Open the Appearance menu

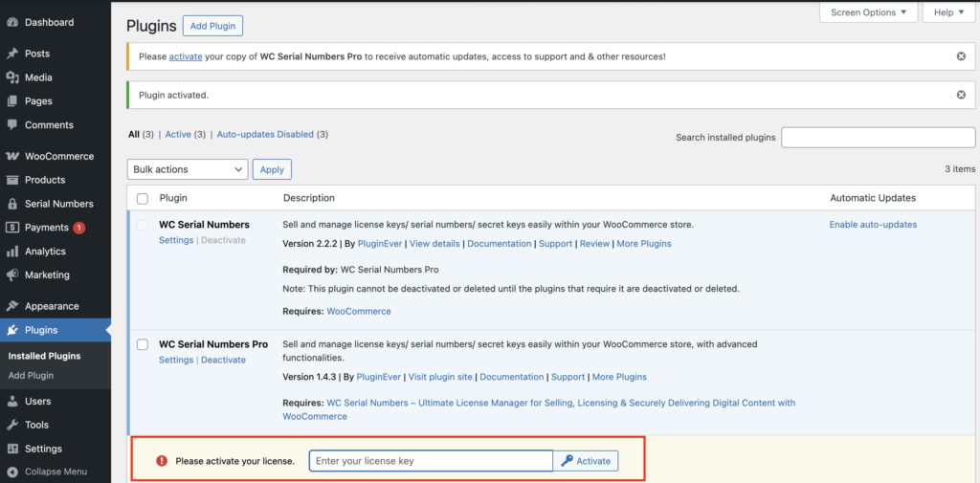point(52,306)
